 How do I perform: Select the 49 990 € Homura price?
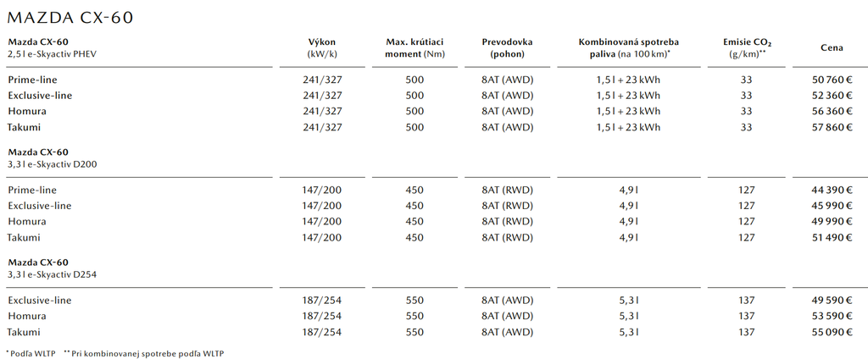point(832,222)
